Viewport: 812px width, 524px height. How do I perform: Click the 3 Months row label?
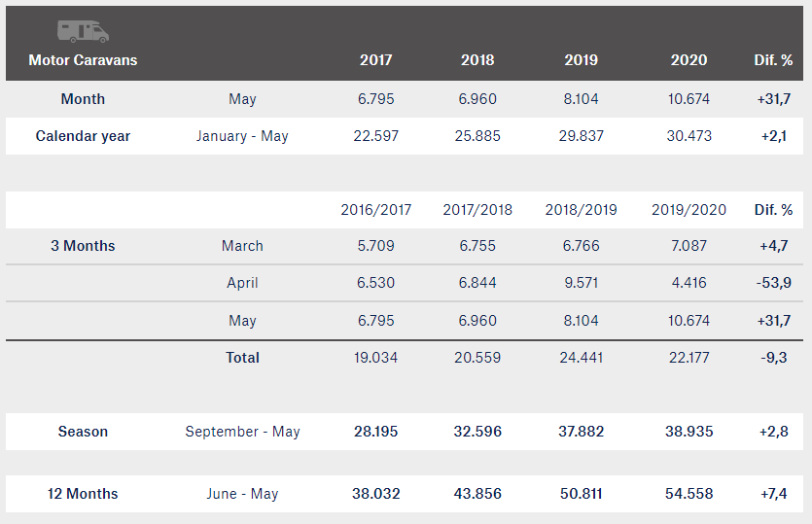coord(83,246)
